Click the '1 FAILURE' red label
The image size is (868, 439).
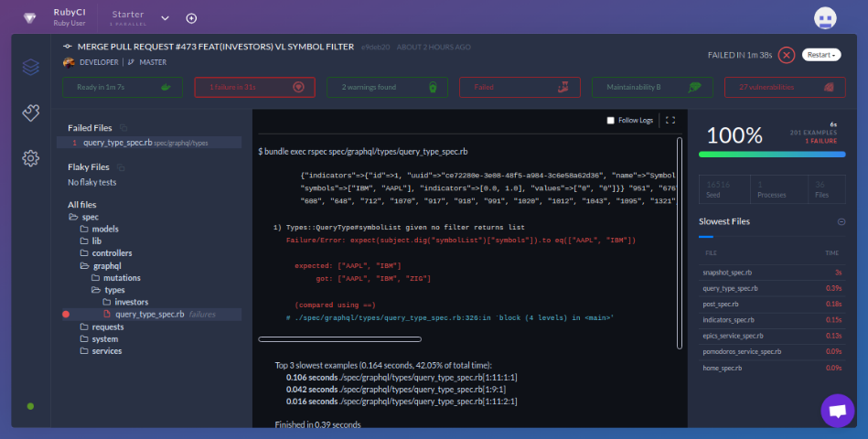click(x=821, y=141)
